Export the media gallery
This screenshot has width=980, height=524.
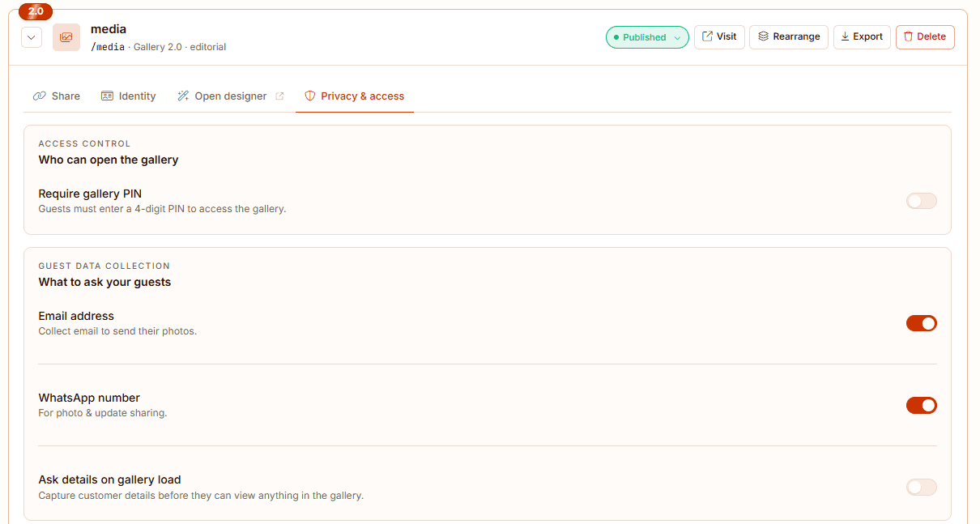click(x=862, y=36)
